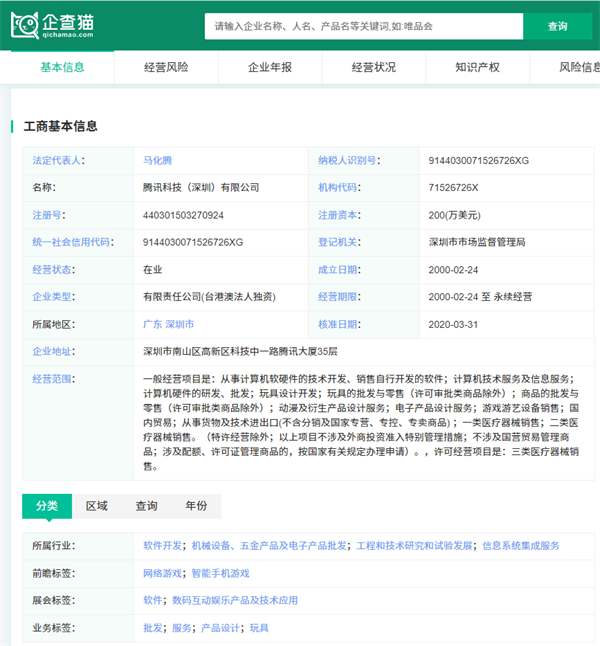Open 数码互动娱乐产品及技术应用 exhibition tag

coord(235,600)
